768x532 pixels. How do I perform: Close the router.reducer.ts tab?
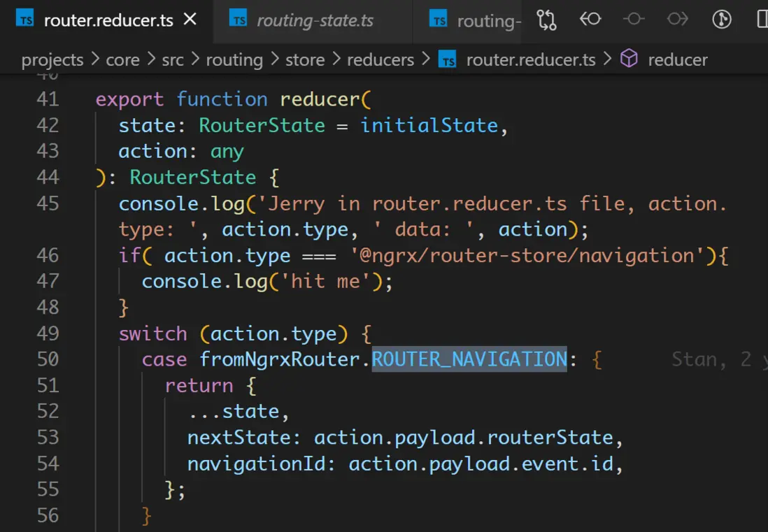tap(190, 20)
